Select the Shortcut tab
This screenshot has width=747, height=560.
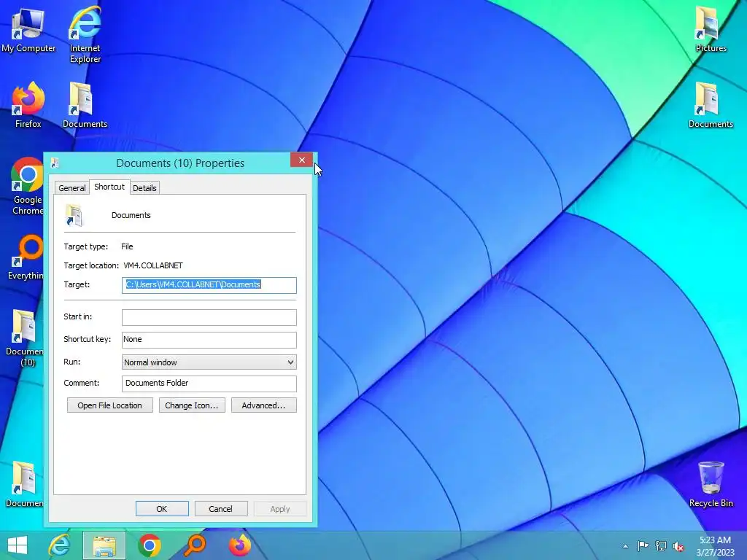pos(109,187)
